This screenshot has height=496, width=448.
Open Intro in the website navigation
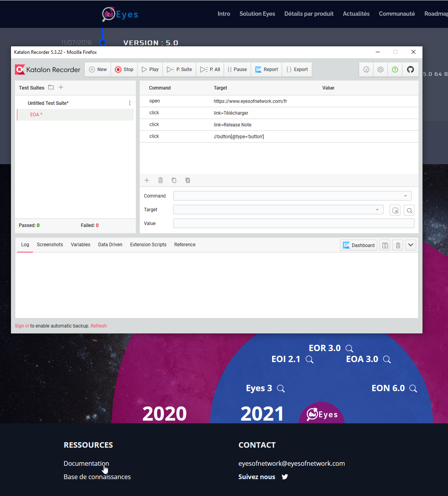coord(224,14)
